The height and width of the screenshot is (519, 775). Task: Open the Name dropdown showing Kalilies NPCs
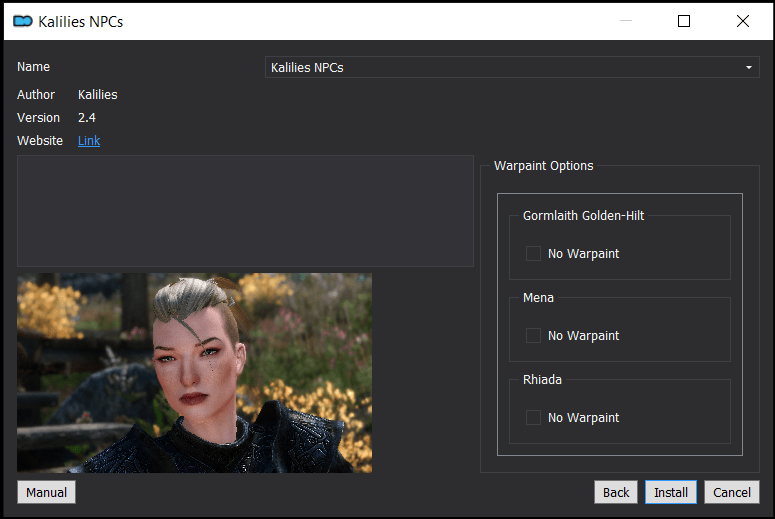pos(512,67)
